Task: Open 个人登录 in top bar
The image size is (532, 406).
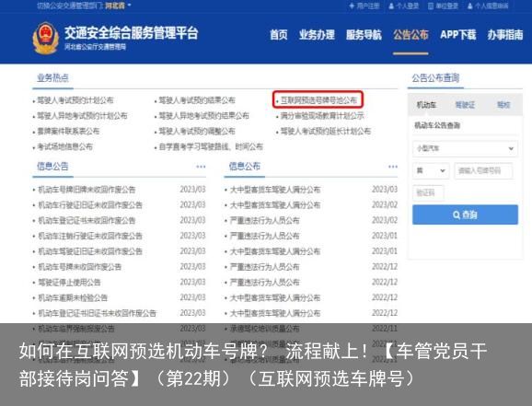Action: pos(404,6)
